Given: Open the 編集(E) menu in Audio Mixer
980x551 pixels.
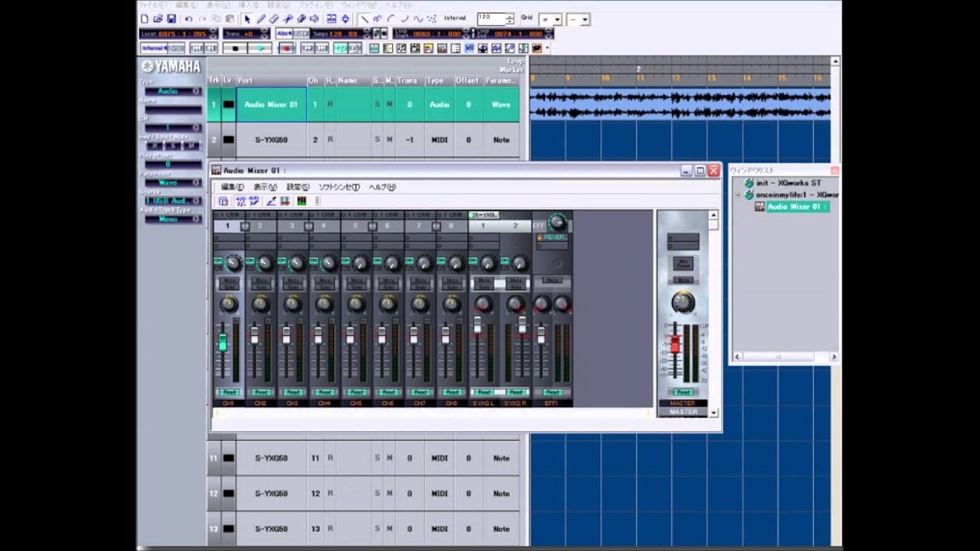Looking at the screenshot, I should 232,187.
